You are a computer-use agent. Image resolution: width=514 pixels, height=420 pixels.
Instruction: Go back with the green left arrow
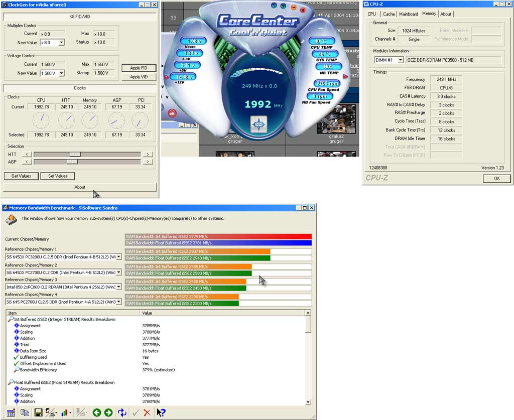(97, 412)
